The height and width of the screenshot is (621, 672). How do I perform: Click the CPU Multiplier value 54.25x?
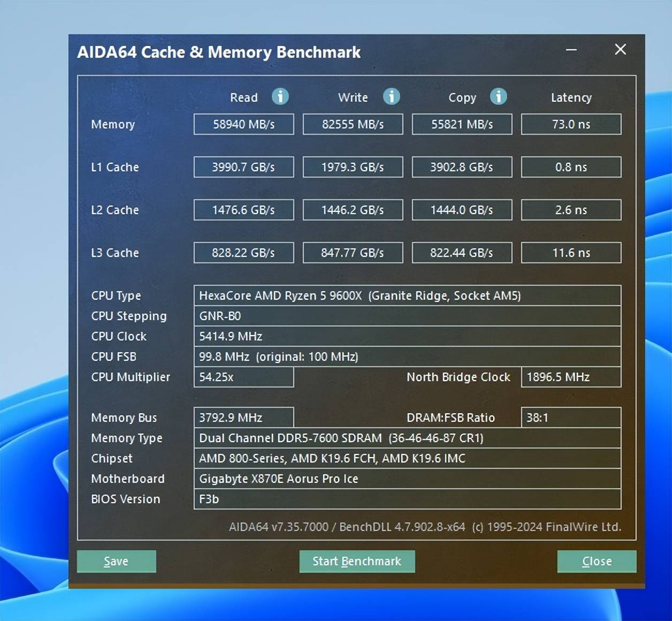(x=243, y=377)
